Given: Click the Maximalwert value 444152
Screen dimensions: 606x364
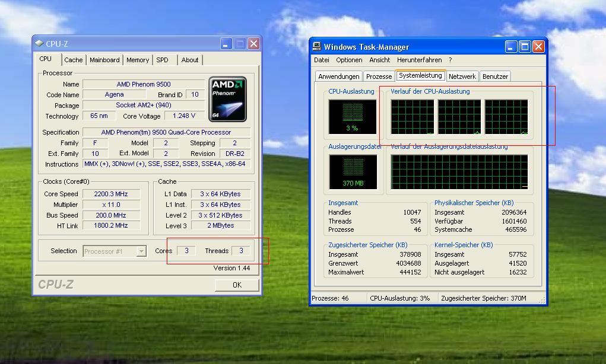Looking at the screenshot, I should point(411,272).
